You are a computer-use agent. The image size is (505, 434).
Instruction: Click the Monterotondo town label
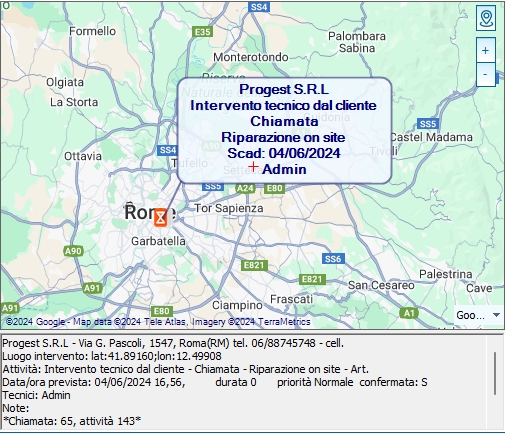point(251,57)
